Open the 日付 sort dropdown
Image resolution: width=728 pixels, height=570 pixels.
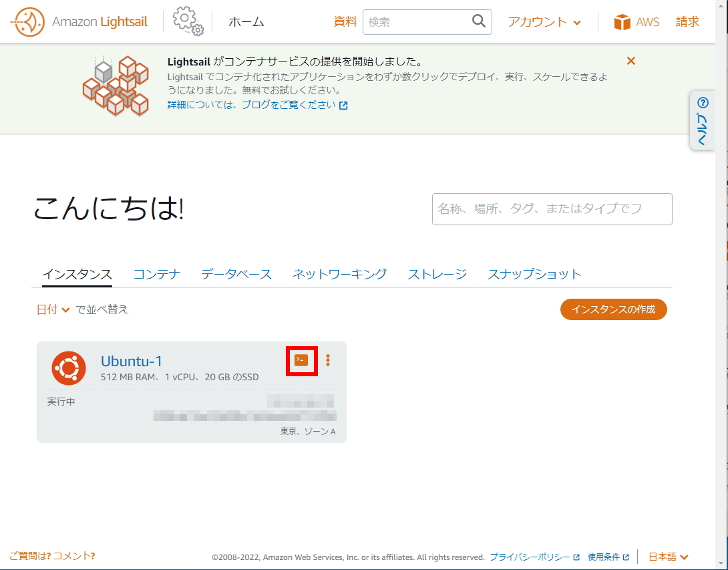coord(53,309)
